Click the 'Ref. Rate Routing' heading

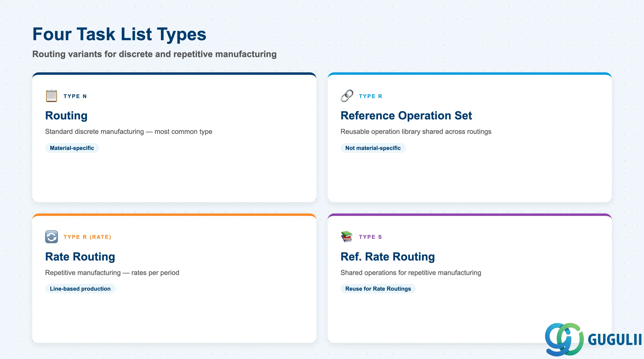click(387, 257)
